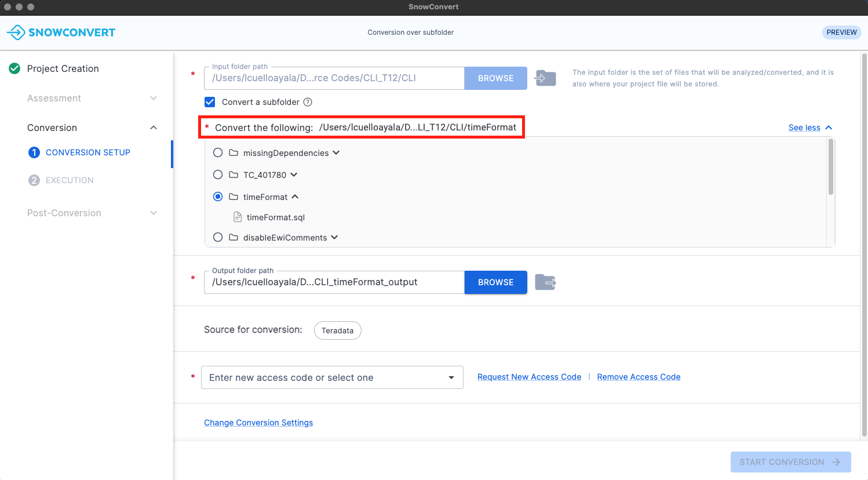Open the access code dropdown
This screenshot has width=868, height=480.
(x=451, y=377)
